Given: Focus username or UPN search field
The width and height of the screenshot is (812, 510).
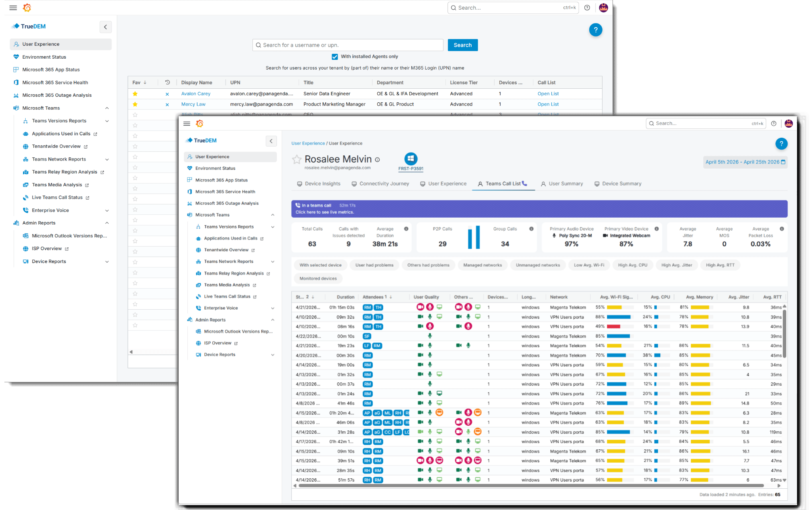Looking at the screenshot, I should (x=348, y=45).
